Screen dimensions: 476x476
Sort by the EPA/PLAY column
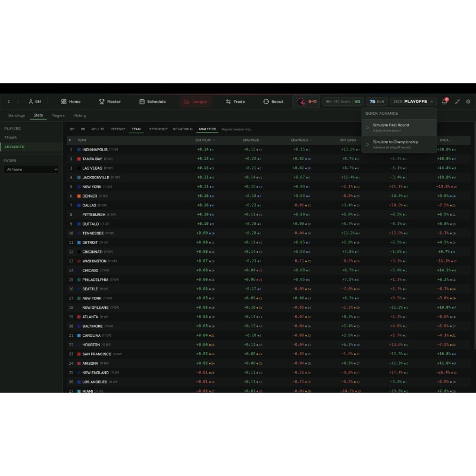pyautogui.click(x=205, y=140)
